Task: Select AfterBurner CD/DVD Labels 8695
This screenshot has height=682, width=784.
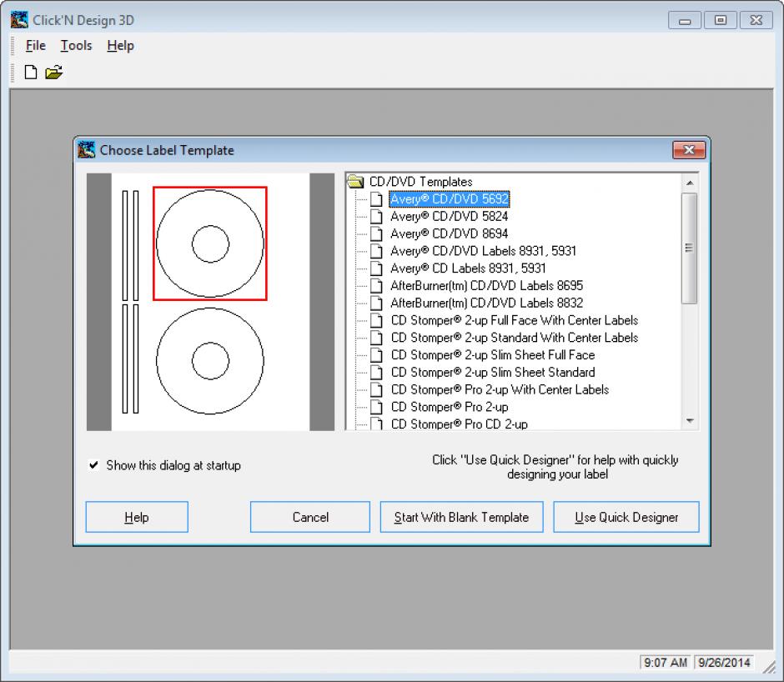Action: 486,285
